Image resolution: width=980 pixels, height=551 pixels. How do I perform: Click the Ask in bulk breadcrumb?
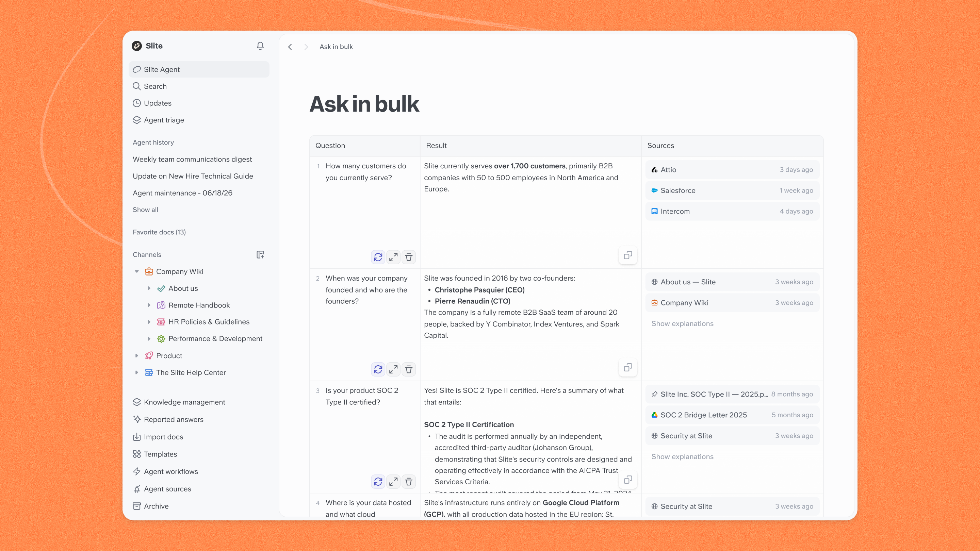coord(336,47)
